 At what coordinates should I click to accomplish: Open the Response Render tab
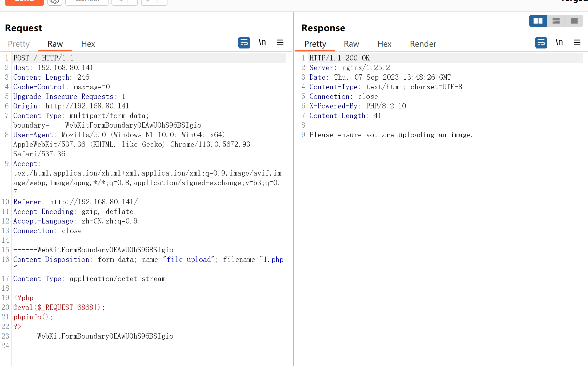(423, 44)
